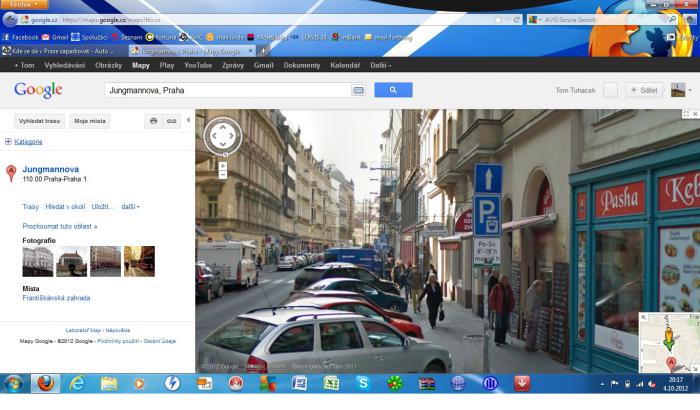
Task: Click the Street View rotation compass control
Action: click(x=222, y=136)
